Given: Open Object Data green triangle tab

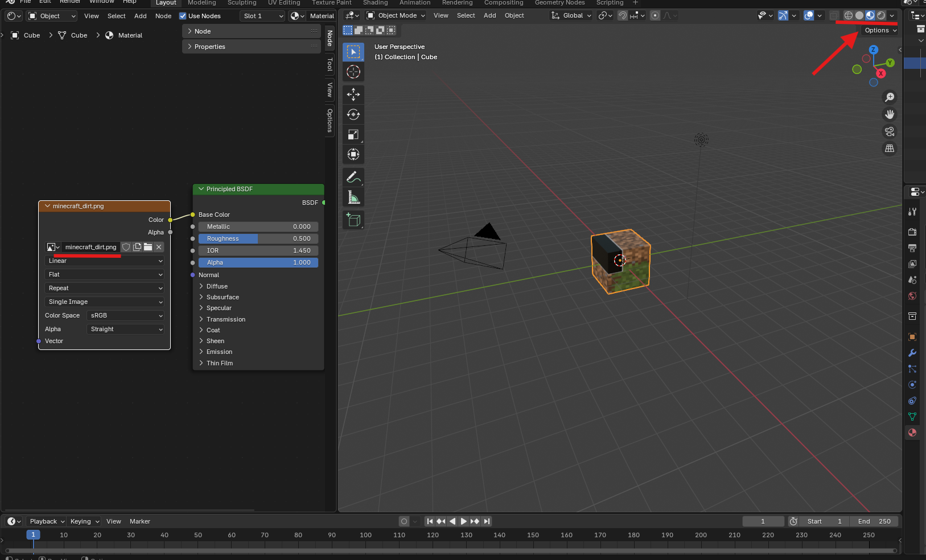Looking at the screenshot, I should click(912, 417).
